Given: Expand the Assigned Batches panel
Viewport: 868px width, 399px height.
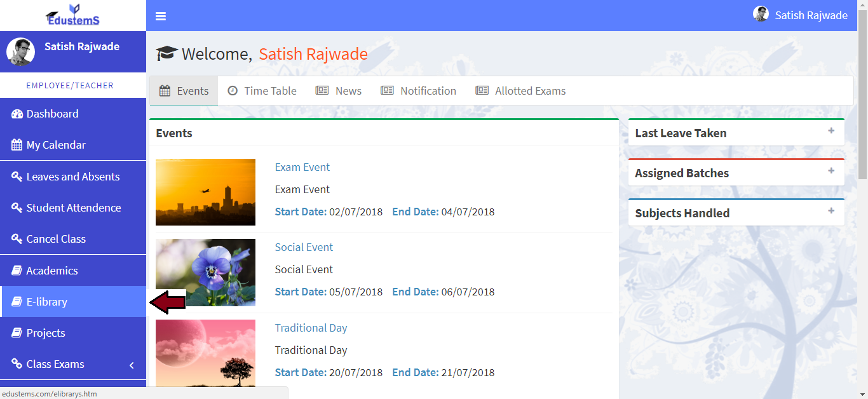Looking at the screenshot, I should click(x=831, y=171).
